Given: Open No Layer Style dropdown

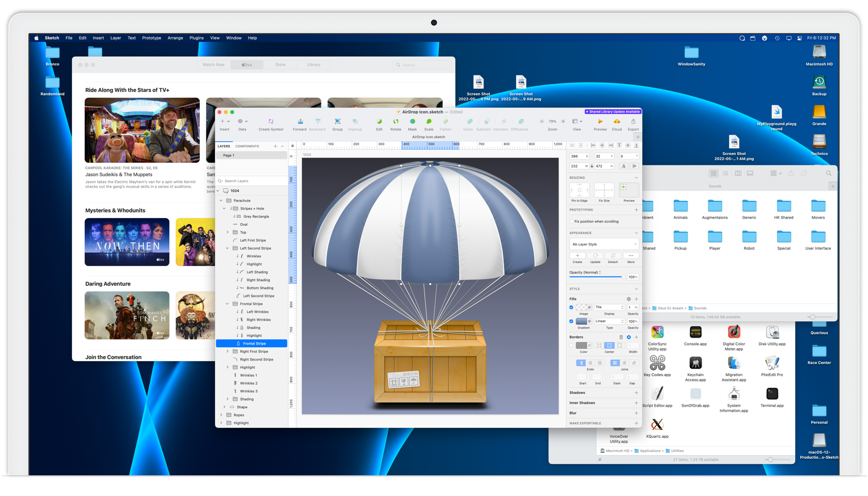Looking at the screenshot, I should (x=604, y=244).
